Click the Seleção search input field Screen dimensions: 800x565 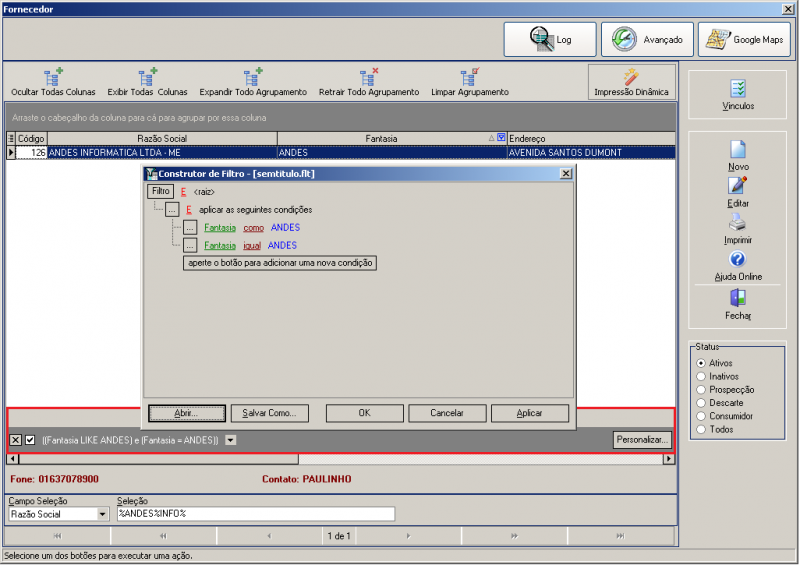[256, 514]
